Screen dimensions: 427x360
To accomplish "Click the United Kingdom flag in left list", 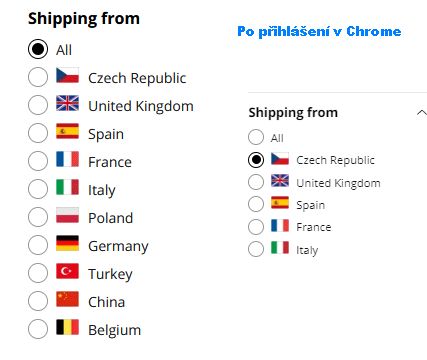I will (67, 103).
